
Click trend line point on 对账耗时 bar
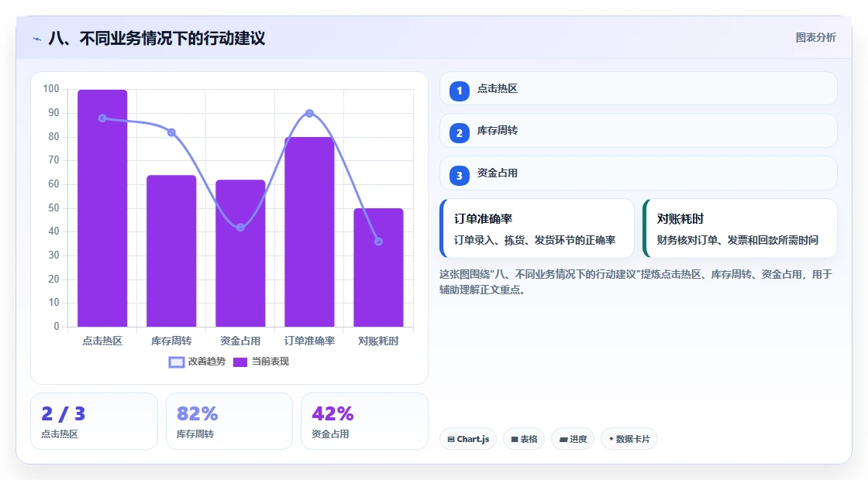[379, 242]
